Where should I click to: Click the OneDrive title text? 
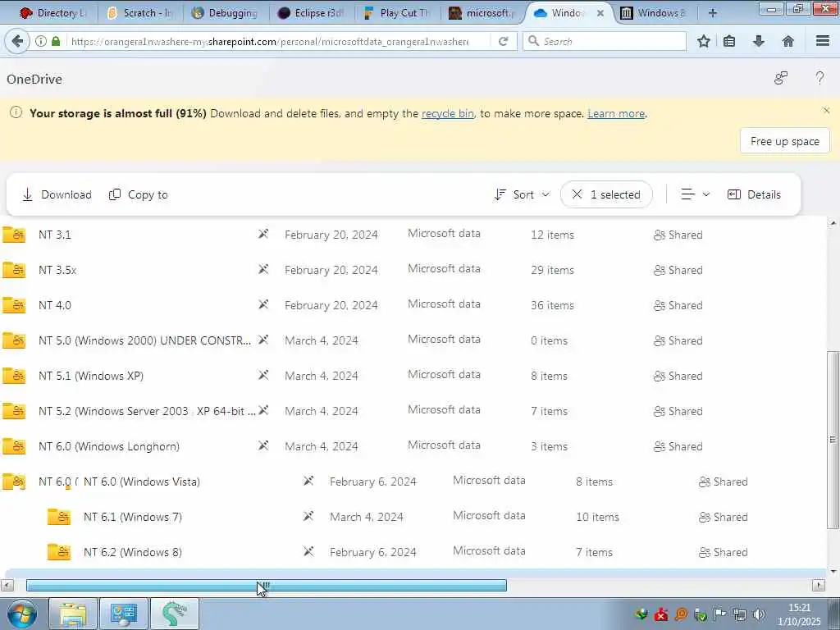(34, 80)
